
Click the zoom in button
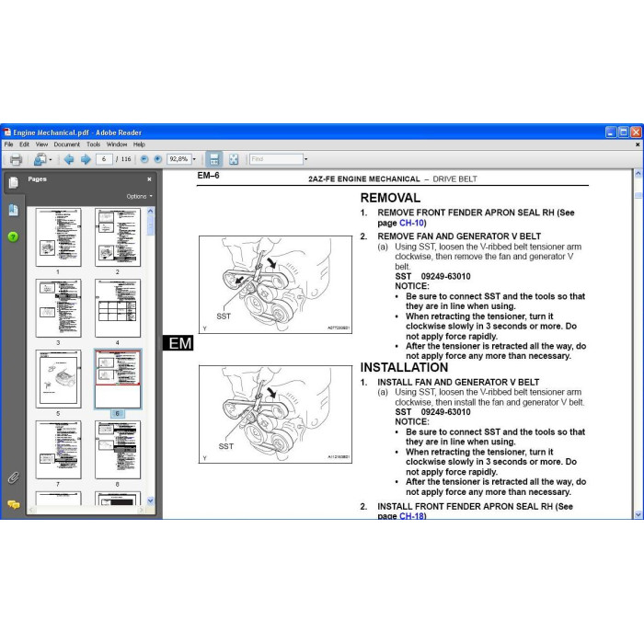157,159
